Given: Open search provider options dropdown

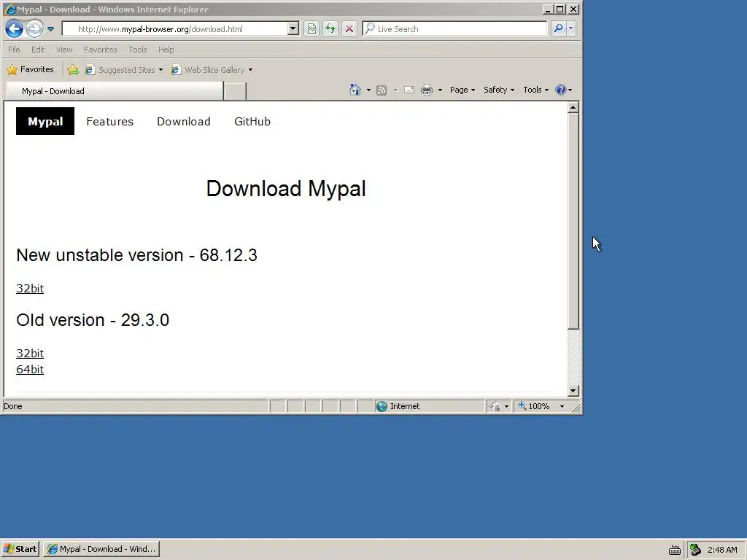Looking at the screenshot, I should (570, 28).
